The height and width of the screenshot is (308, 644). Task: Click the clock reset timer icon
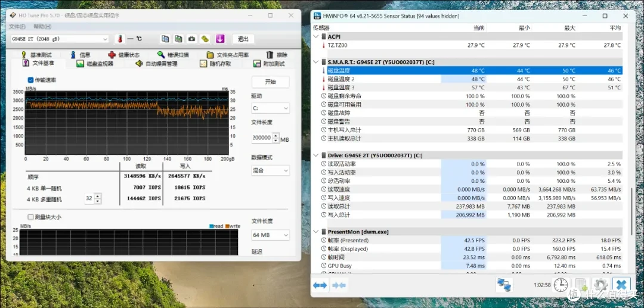click(x=561, y=285)
